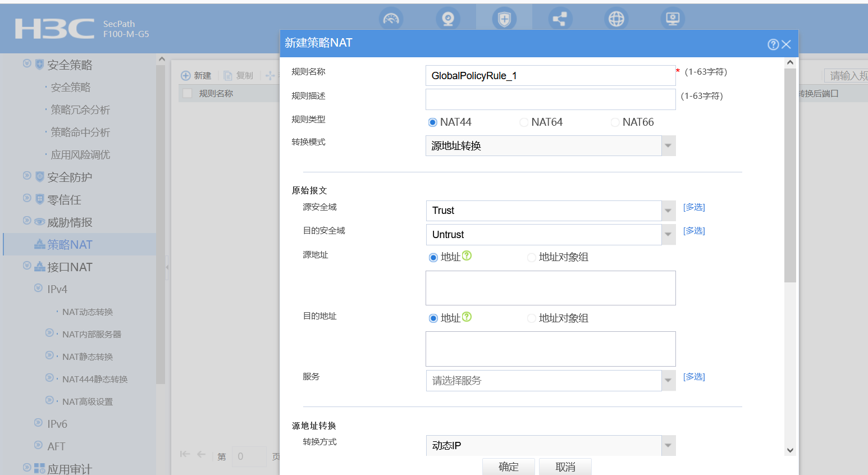Open the 转换模式 dropdown
Viewport: 868px width, 475px height.
click(x=668, y=146)
